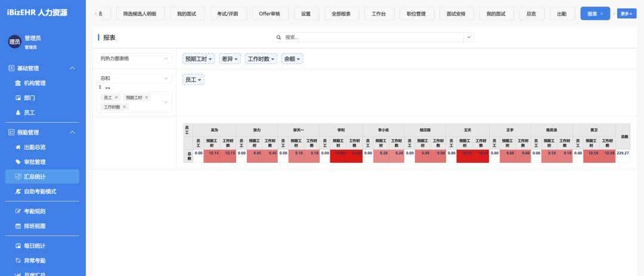This screenshot has width=644, height=276.
Task: Switch to the 设置 tab
Action: pos(306,14)
